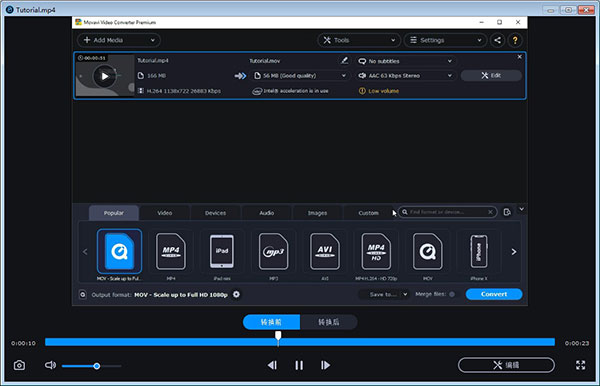
Task: Step back one frame
Action: (272, 365)
